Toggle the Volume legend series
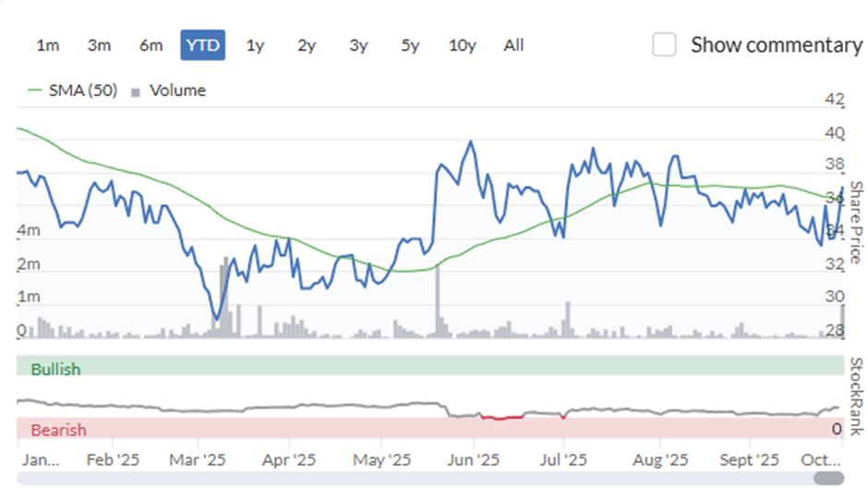This screenshot has width=868, height=488. pyautogui.click(x=177, y=91)
